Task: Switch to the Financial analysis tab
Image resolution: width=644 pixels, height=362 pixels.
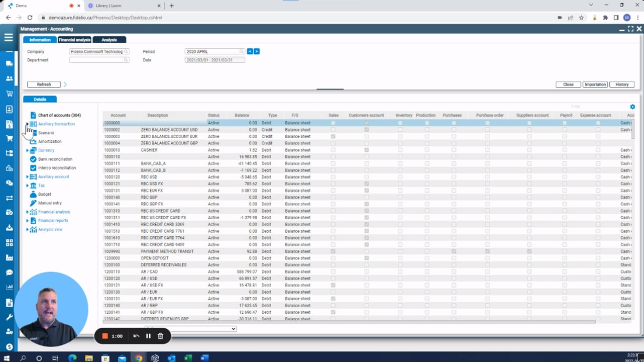Action: pos(74,40)
